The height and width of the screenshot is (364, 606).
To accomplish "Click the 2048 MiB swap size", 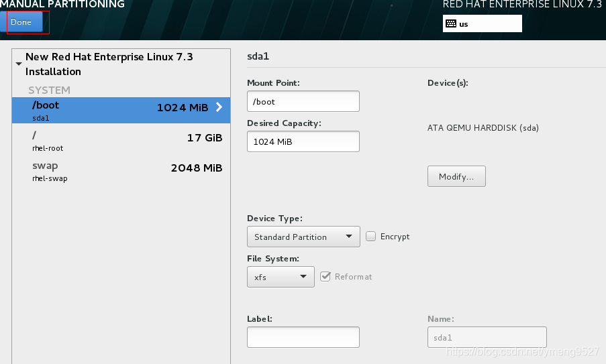I will (197, 168).
